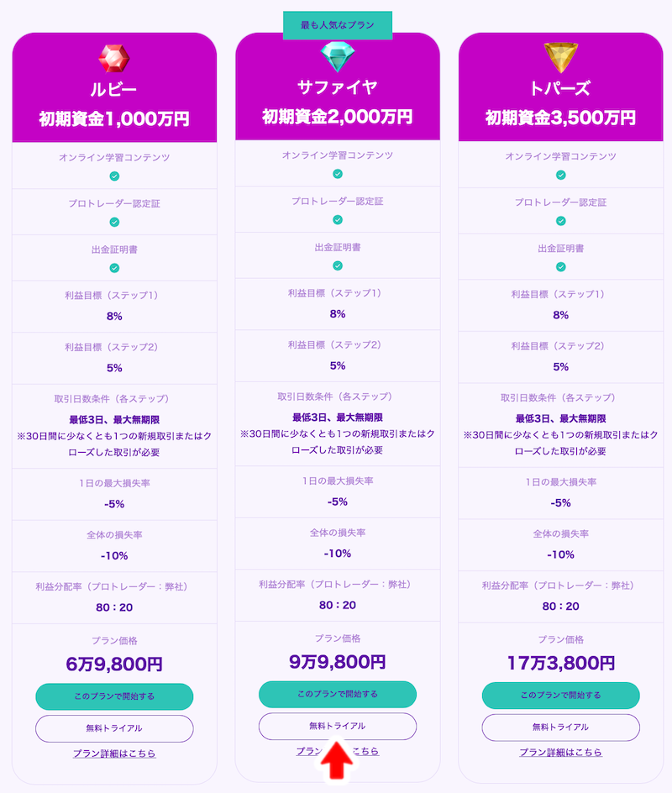Click the yellow topaz gem icon
Screen dimensions: 672x793
coord(560,57)
